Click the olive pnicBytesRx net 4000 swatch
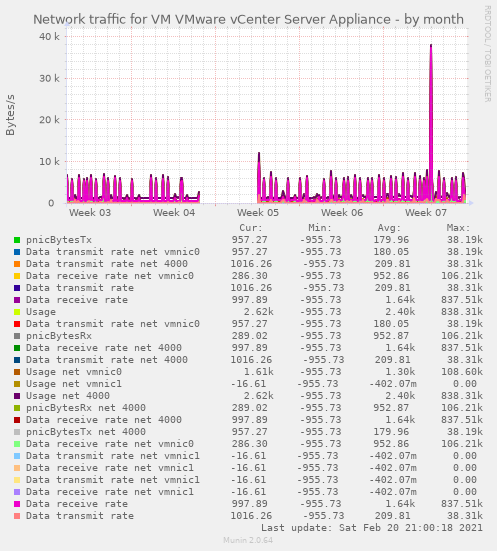This screenshot has height=551, width=497. tap(17, 408)
